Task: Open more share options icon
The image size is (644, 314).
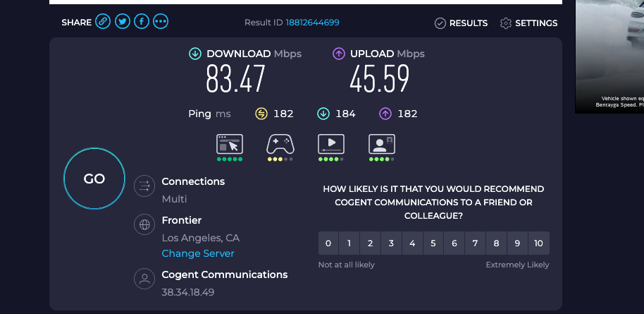Action: (161, 23)
